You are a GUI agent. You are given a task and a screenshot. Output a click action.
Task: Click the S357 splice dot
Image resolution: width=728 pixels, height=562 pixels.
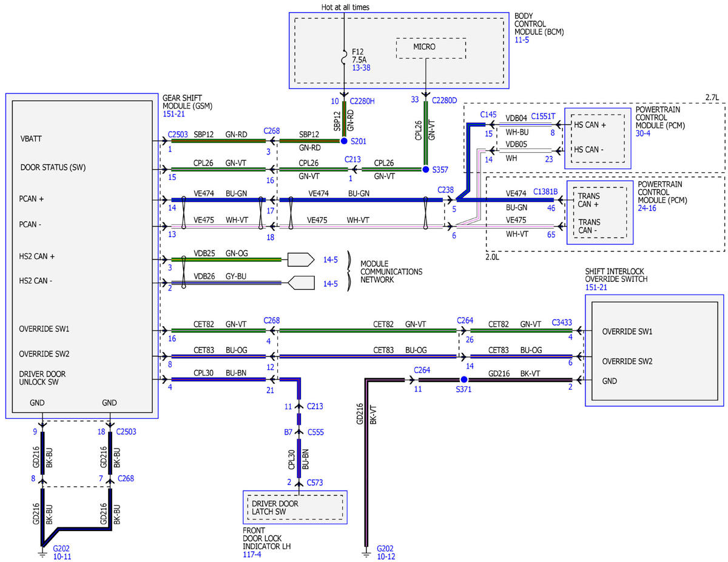click(426, 170)
